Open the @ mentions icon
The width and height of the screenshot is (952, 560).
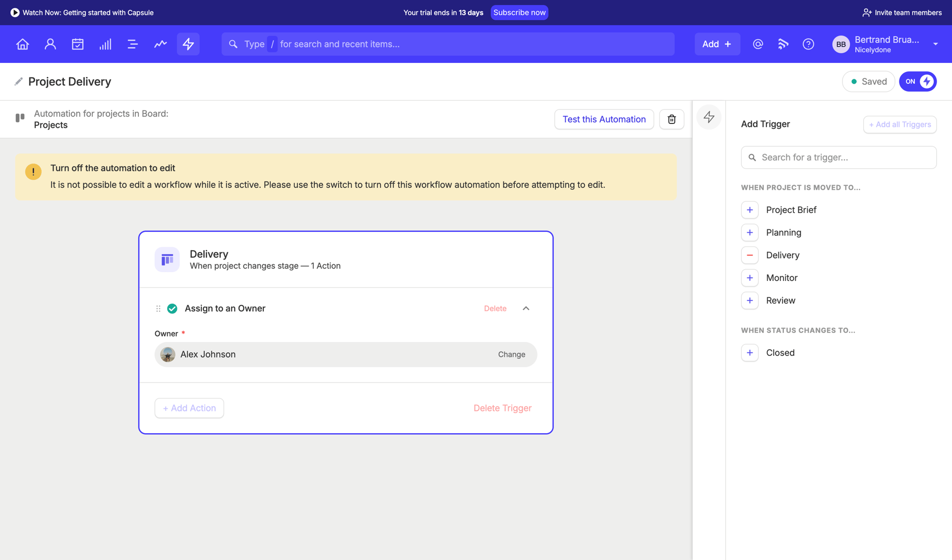click(x=758, y=44)
